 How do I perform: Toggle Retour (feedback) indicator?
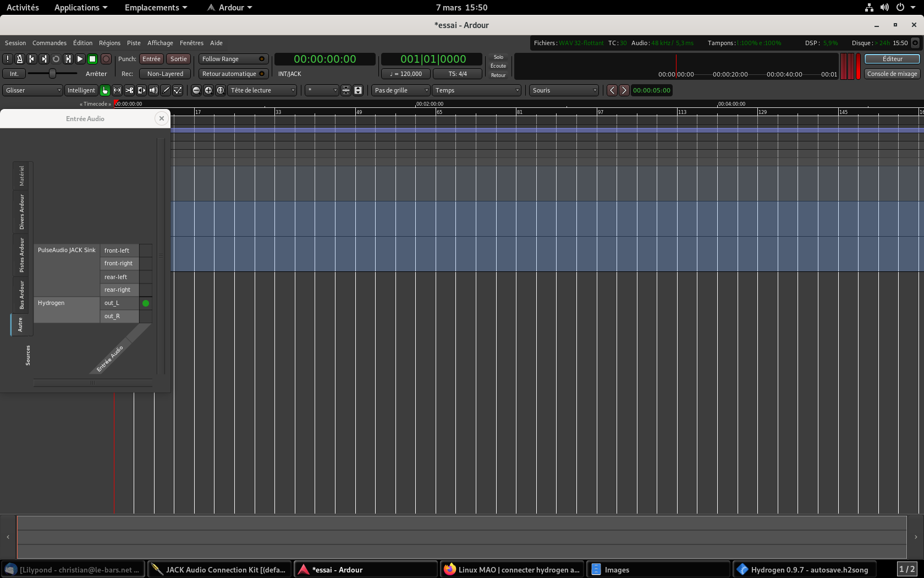tap(498, 75)
